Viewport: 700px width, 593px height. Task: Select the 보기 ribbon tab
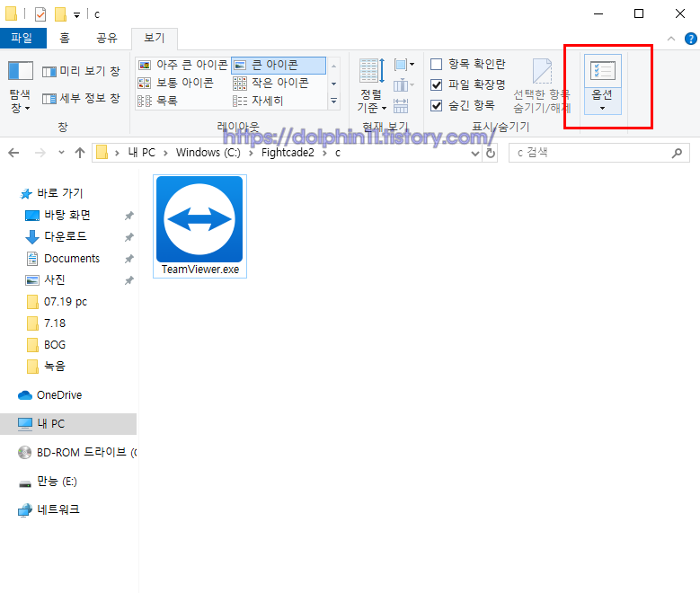pyautogui.click(x=155, y=38)
